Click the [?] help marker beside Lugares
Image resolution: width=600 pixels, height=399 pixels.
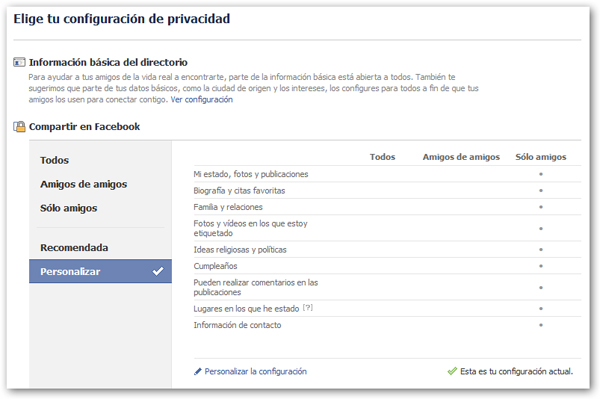tap(308, 308)
